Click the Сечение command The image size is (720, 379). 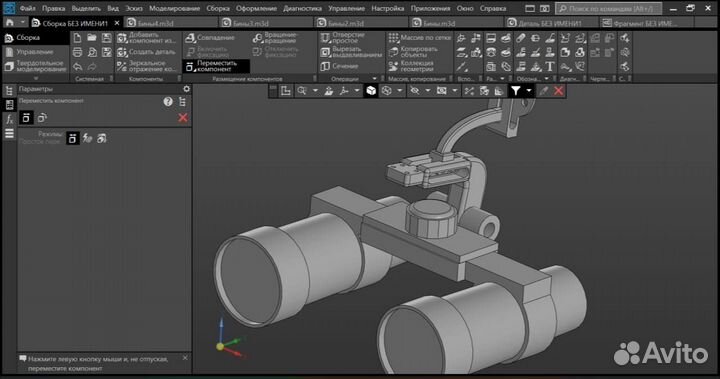pyautogui.click(x=340, y=66)
